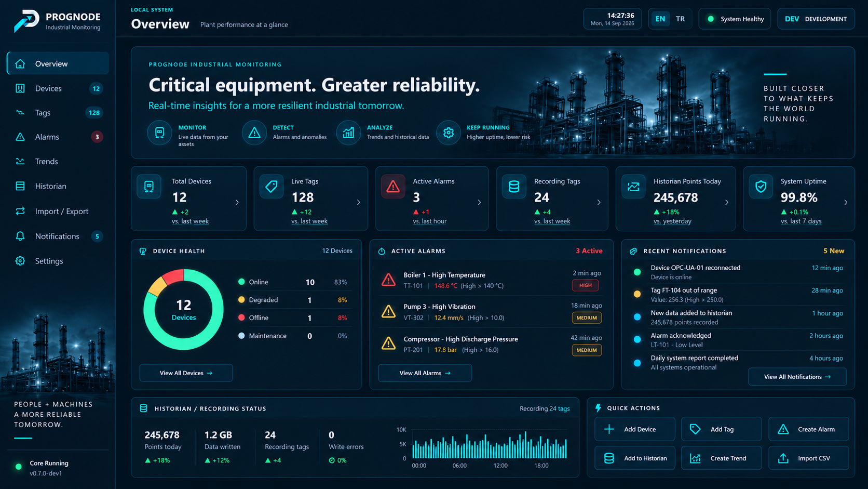This screenshot has height=489, width=868.
Task: Click the Add Device quick action
Action: [634, 429]
